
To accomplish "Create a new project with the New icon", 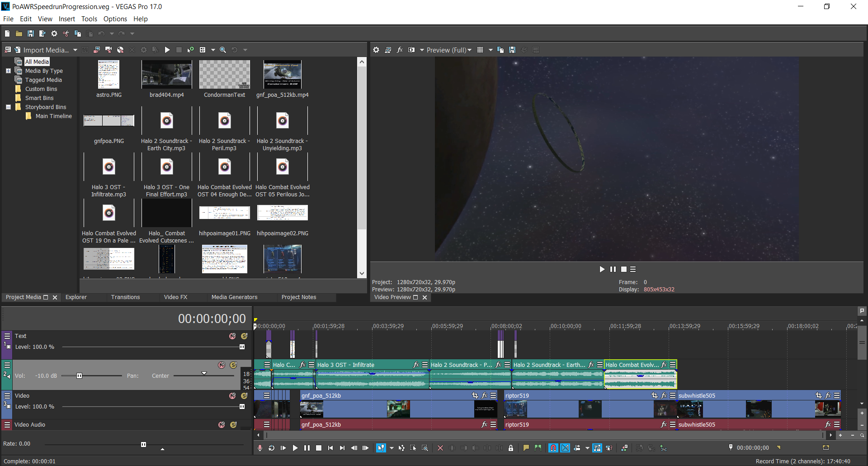I will [7, 33].
